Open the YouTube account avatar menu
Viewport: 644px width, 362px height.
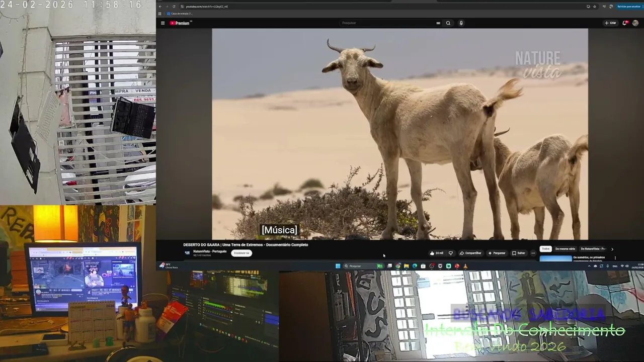click(x=635, y=23)
